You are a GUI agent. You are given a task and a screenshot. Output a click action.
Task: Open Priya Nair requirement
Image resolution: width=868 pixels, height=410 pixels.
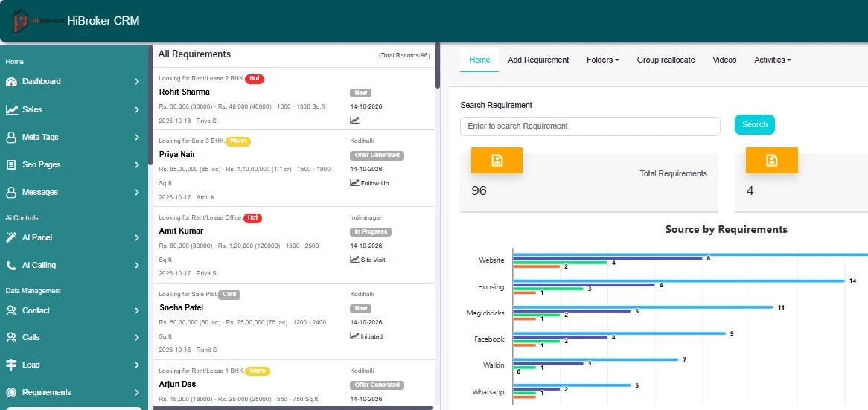coord(177,154)
